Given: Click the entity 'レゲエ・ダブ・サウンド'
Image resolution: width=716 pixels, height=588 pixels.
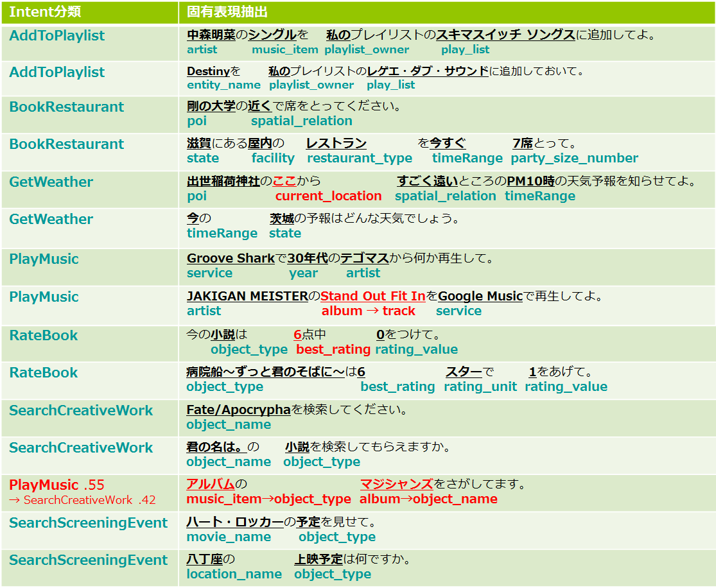Looking at the screenshot, I should [x=428, y=71].
